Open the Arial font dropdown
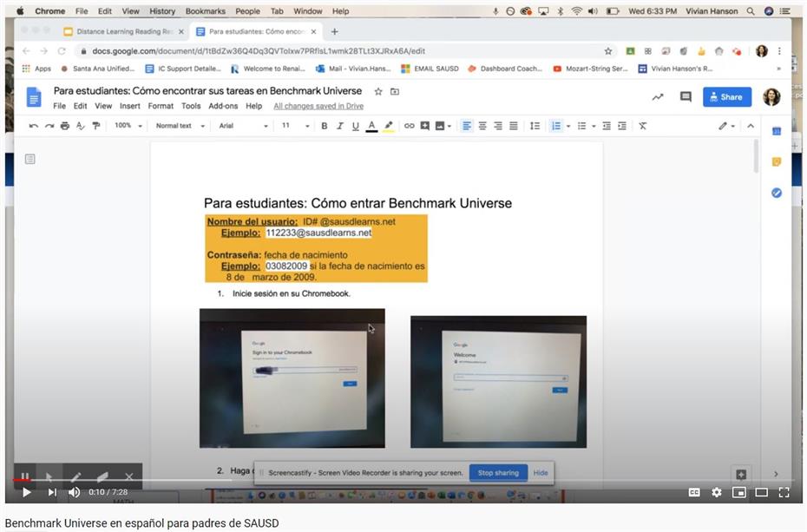Viewport: 807px width, 532px height. coord(243,126)
